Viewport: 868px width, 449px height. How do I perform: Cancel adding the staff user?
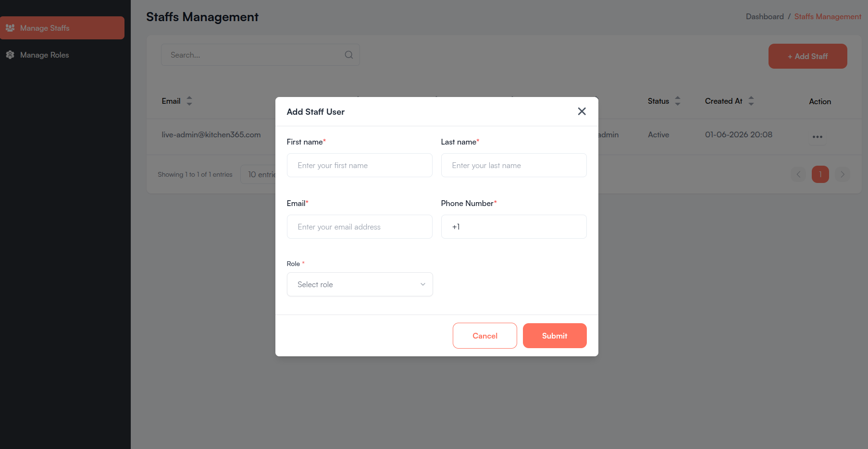[x=484, y=336]
